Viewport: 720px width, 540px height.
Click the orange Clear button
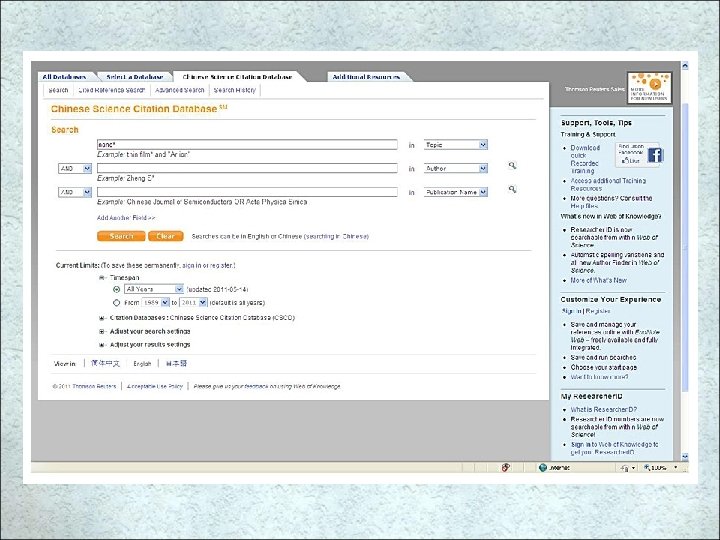[166, 236]
